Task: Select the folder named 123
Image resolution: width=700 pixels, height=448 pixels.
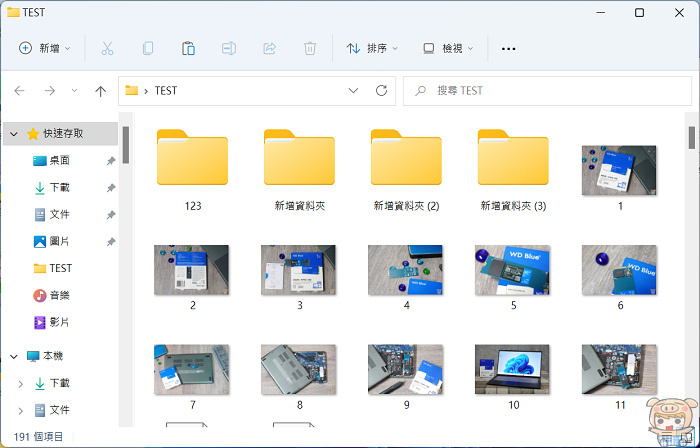Action: coord(192,170)
